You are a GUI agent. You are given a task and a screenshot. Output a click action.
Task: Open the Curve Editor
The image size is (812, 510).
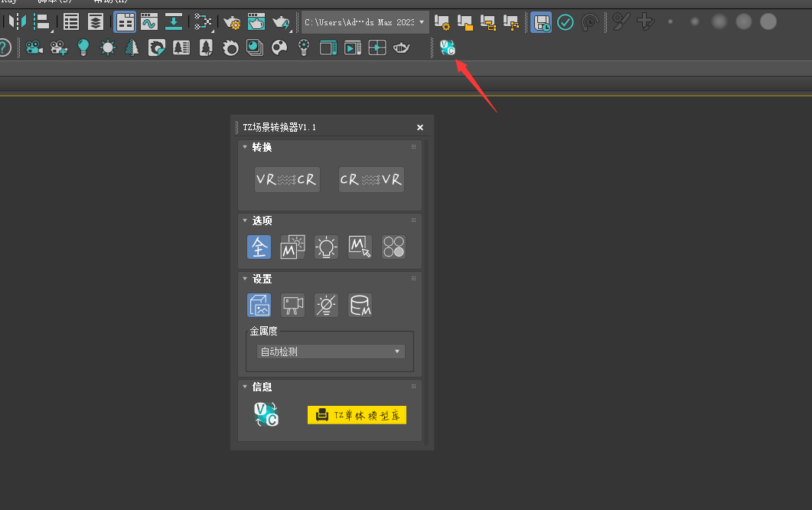tap(149, 21)
